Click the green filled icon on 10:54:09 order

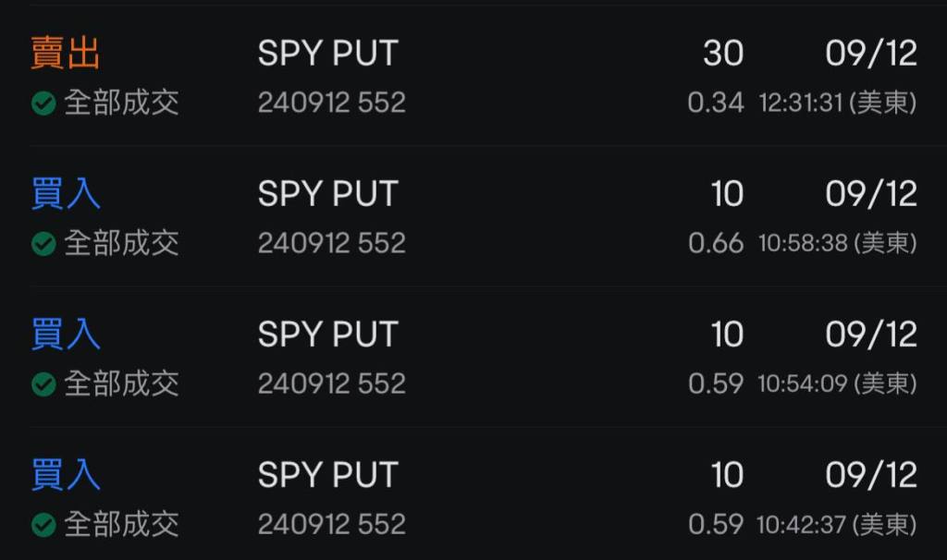pyautogui.click(x=43, y=383)
